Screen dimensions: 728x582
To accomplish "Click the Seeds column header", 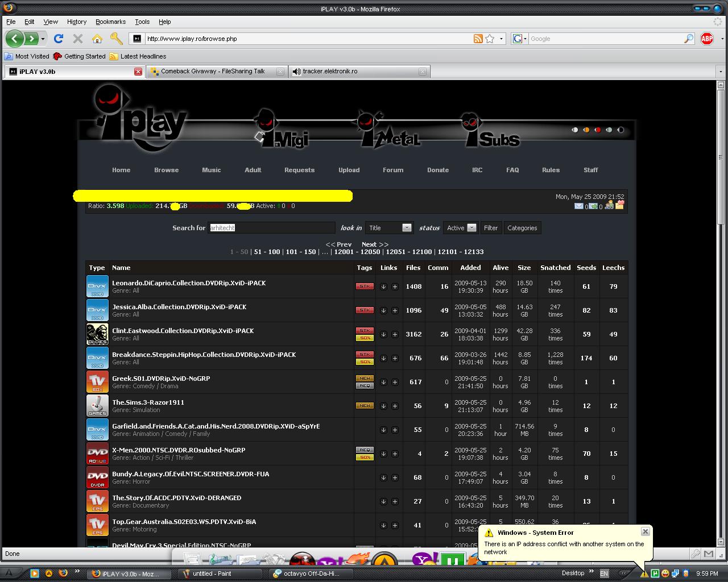I will (586, 268).
